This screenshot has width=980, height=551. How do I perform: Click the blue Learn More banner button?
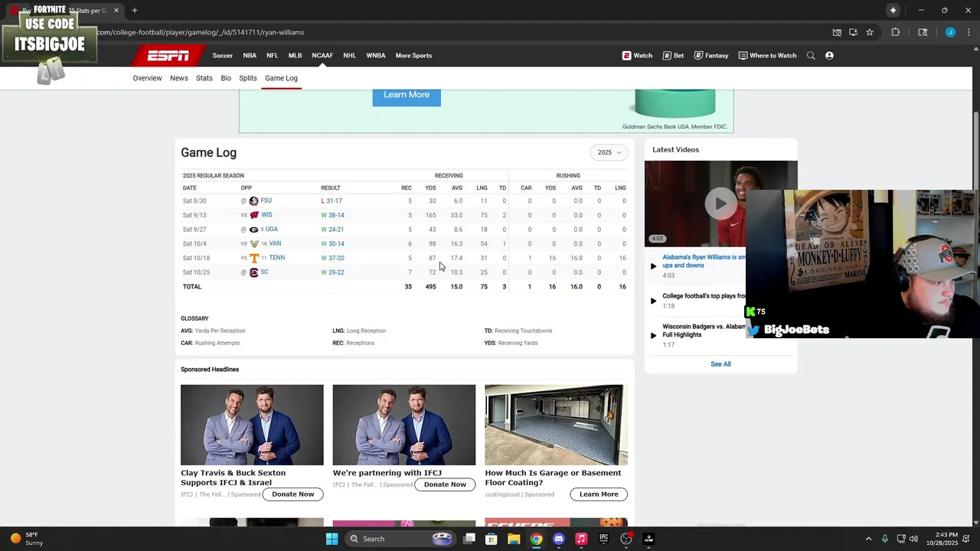407,95
